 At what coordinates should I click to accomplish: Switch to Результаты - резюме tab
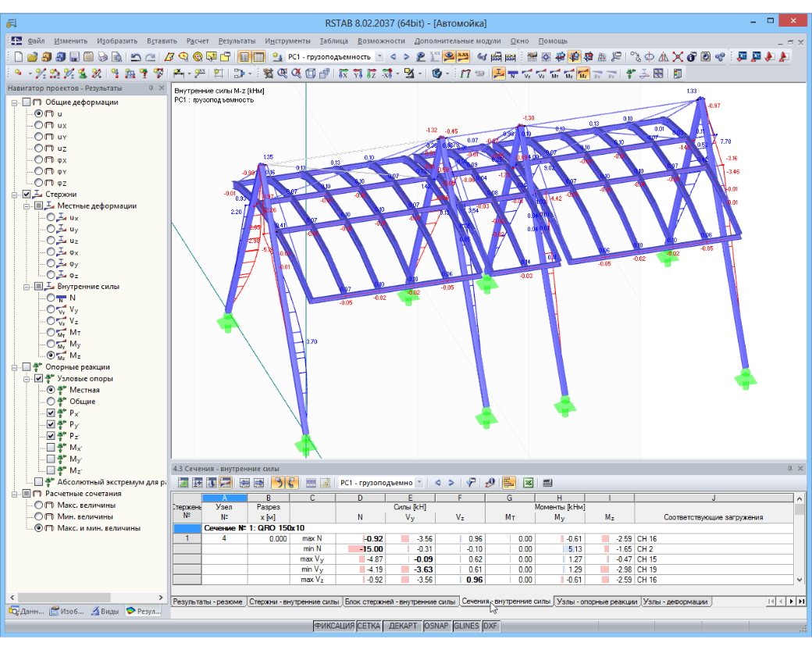coord(208,602)
